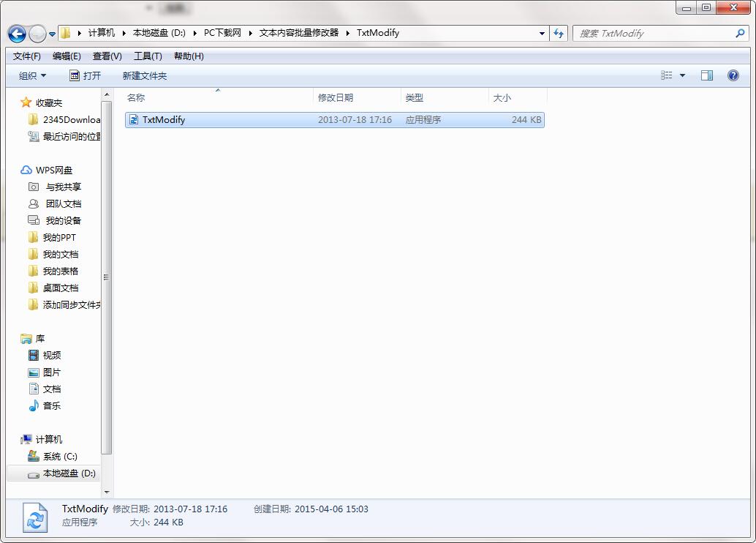Click the 244 KB size cell

coord(526,120)
